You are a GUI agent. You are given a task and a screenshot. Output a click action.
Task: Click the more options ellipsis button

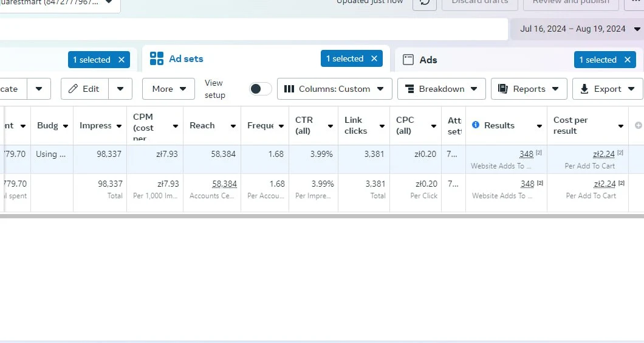pos(635,3)
